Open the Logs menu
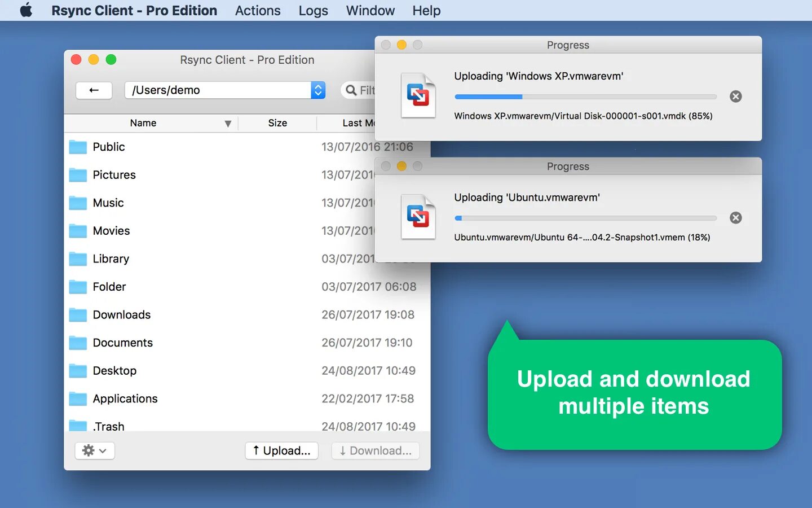The width and height of the screenshot is (812, 508). [314, 10]
